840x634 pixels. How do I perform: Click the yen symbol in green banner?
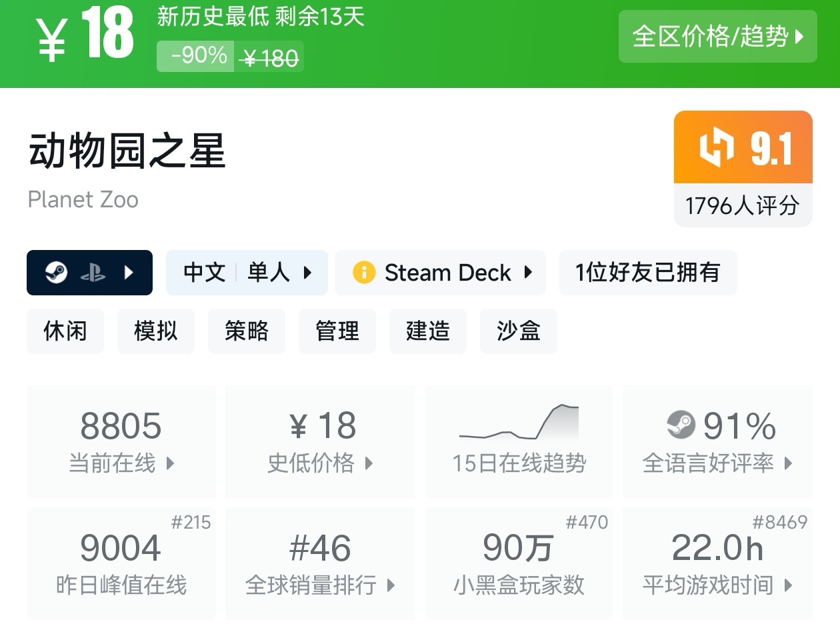52,40
